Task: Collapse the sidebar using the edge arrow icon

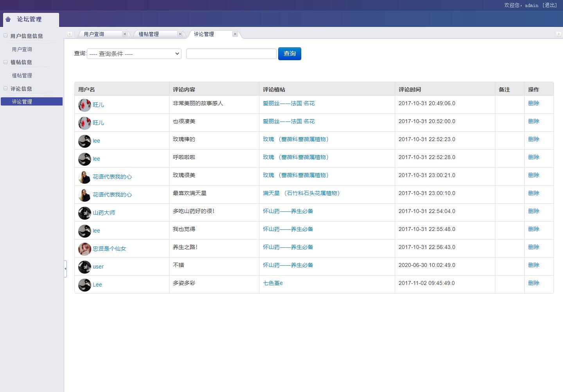Action: [65, 268]
